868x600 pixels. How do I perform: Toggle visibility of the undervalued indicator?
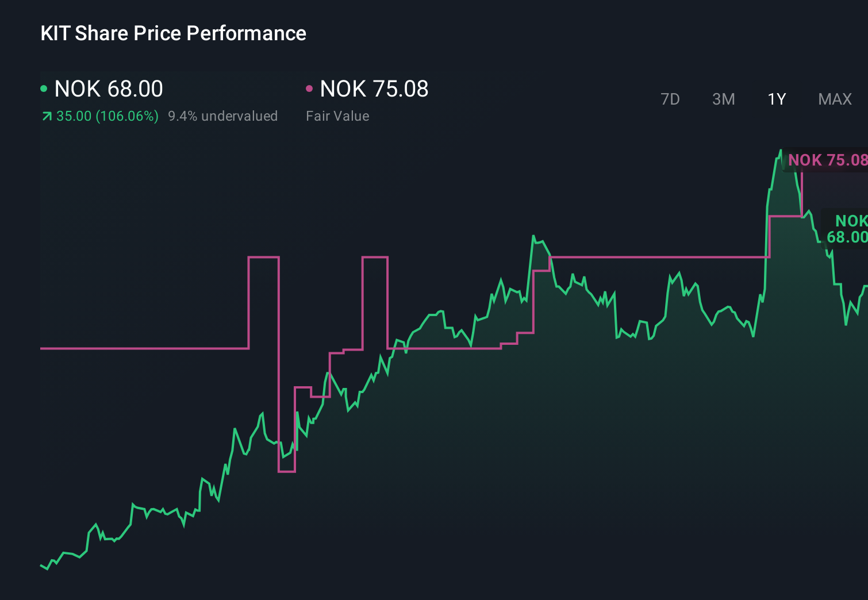pyautogui.click(x=223, y=116)
